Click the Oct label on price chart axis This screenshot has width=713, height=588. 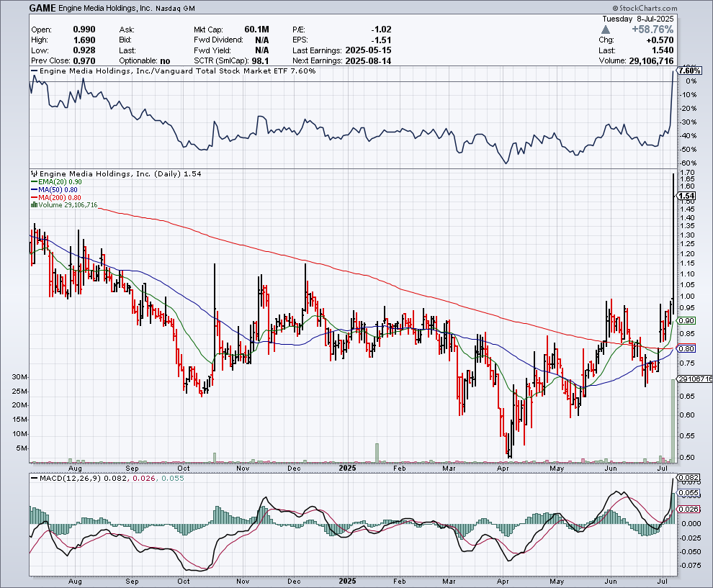[183, 468]
